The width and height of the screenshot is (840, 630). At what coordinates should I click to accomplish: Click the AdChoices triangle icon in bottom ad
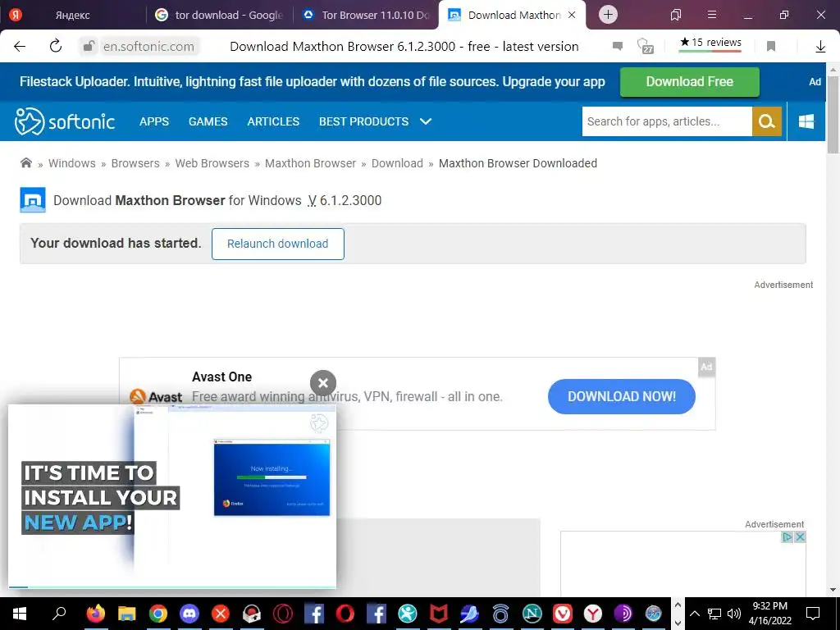(787, 536)
